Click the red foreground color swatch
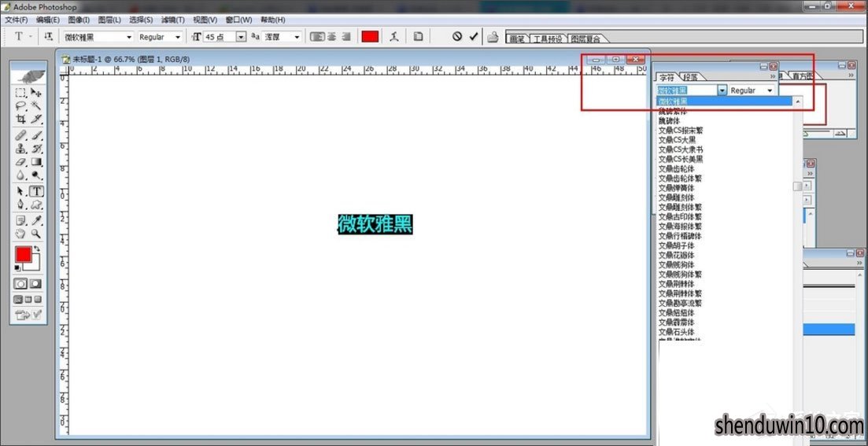The height and width of the screenshot is (446, 868). click(x=24, y=255)
